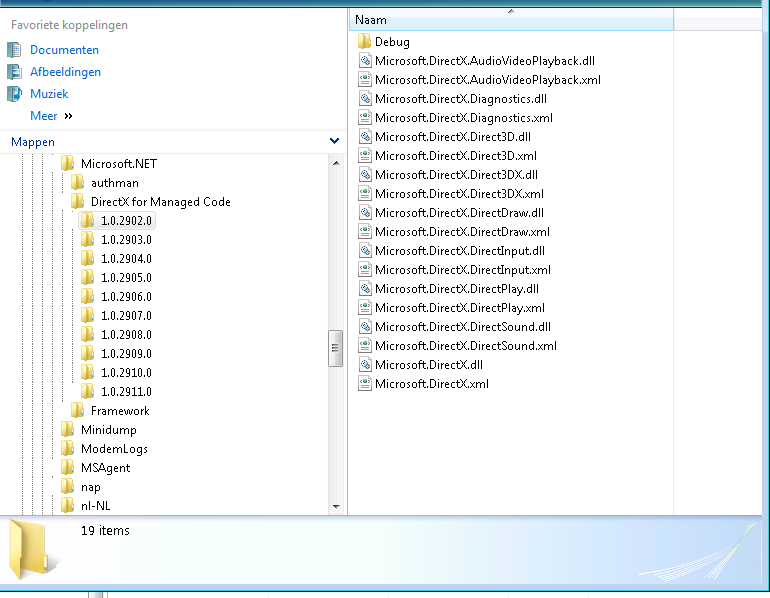Image resolution: width=770 pixels, height=598 pixels.
Task: Click the Microsoft.DirectX.Direct3DX.dll file icon
Action: 364,175
